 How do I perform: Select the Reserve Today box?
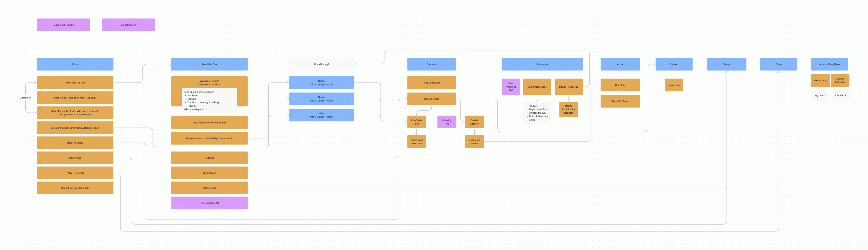pyautogui.click(x=75, y=143)
